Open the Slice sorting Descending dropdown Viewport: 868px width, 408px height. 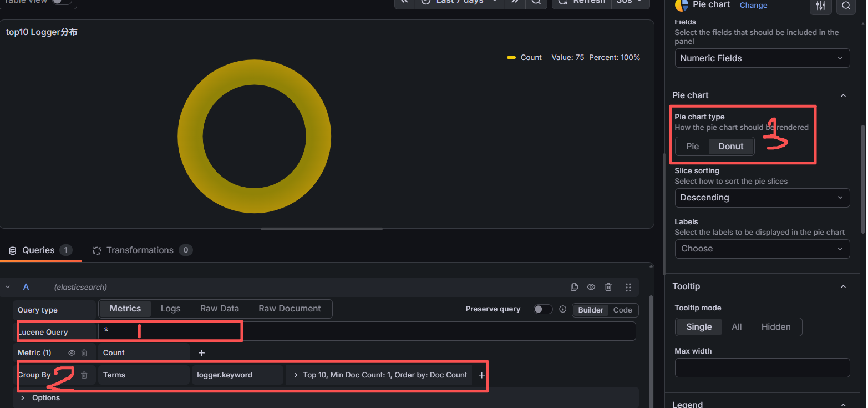(x=762, y=198)
